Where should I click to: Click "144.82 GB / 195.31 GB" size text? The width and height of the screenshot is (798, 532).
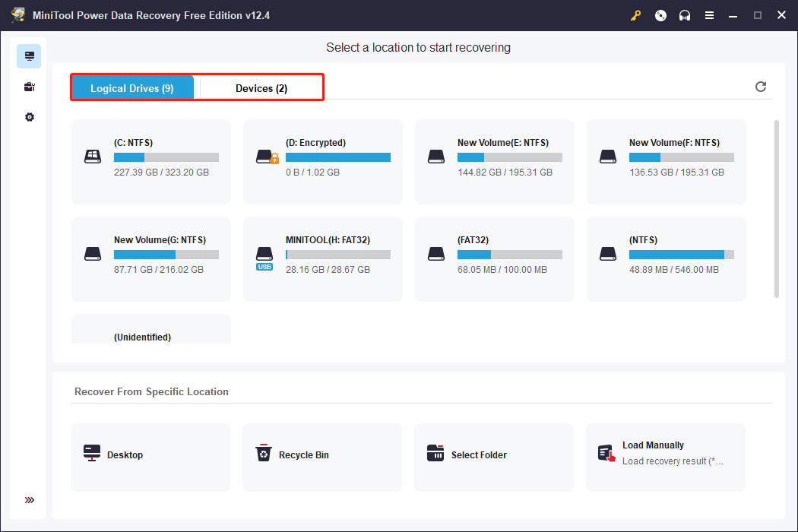(505, 172)
